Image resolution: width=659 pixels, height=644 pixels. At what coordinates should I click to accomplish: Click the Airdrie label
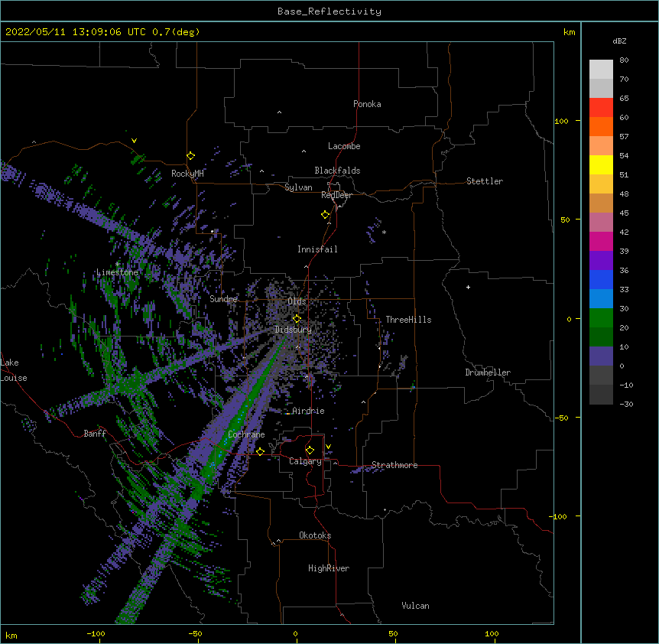point(308,411)
